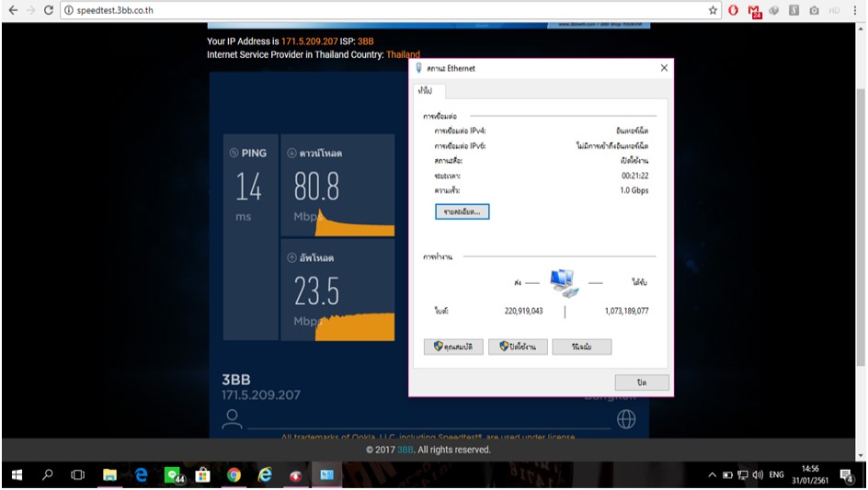Click the ISP name 3BB in orange
The height and width of the screenshot is (490, 868).
pyautogui.click(x=365, y=41)
